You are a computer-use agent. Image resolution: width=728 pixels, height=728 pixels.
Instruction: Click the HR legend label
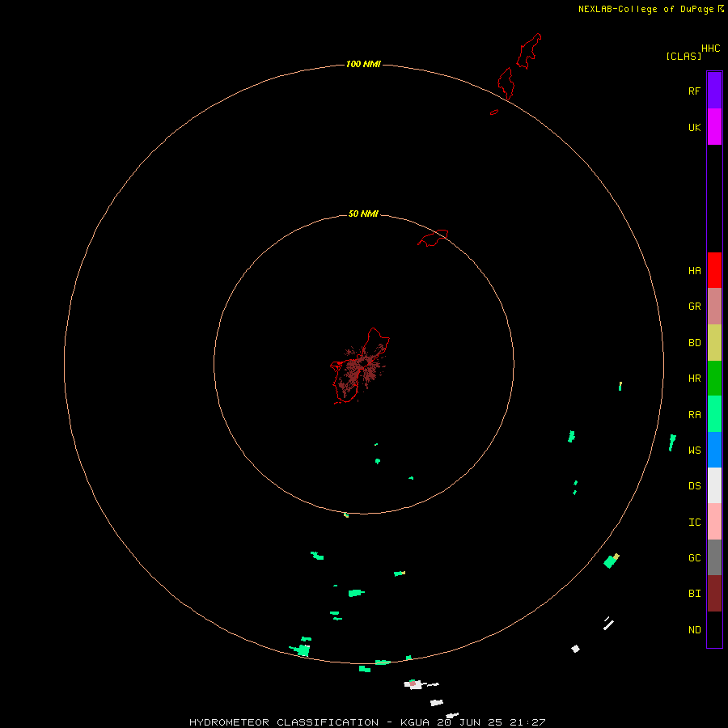694,379
